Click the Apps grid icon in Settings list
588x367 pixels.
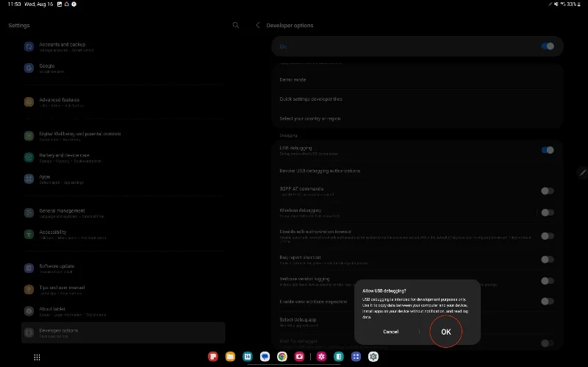tap(29, 179)
